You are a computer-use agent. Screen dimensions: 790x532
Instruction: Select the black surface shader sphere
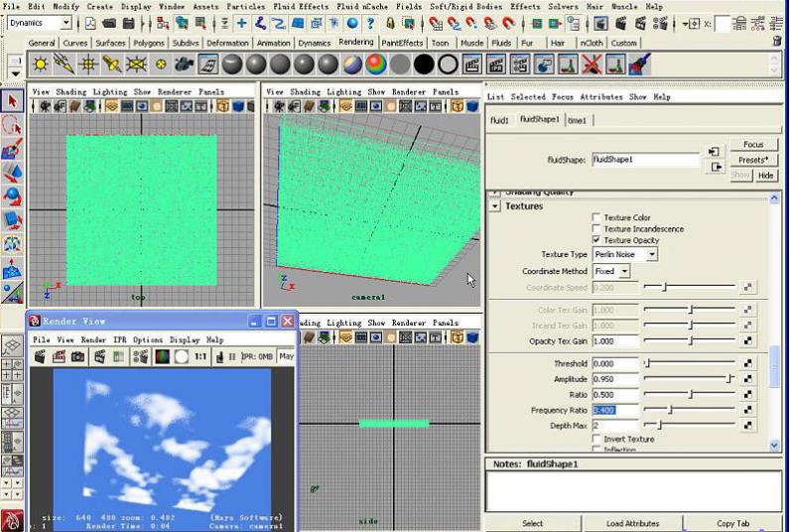pyautogui.click(x=424, y=65)
